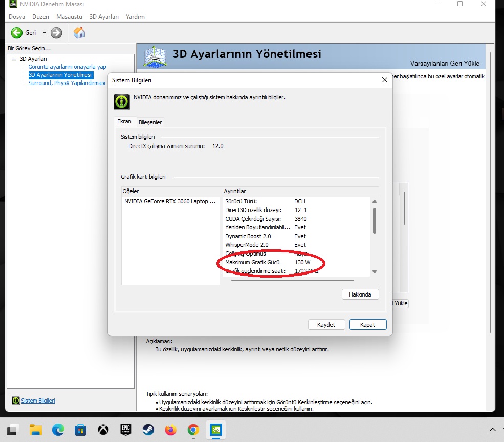Open Steam from the taskbar
This screenshot has width=504, height=442.
tap(148, 430)
